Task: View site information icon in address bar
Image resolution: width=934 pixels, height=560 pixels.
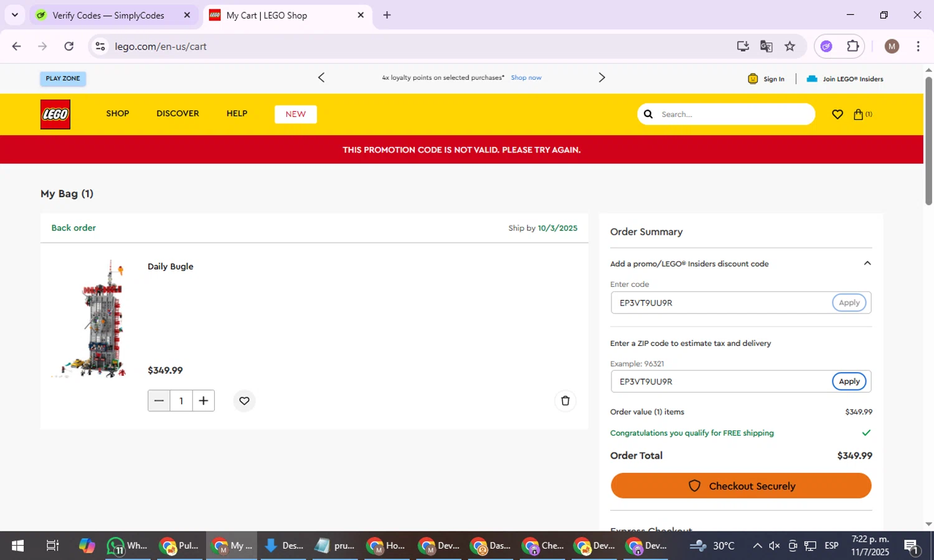Action: pyautogui.click(x=100, y=47)
